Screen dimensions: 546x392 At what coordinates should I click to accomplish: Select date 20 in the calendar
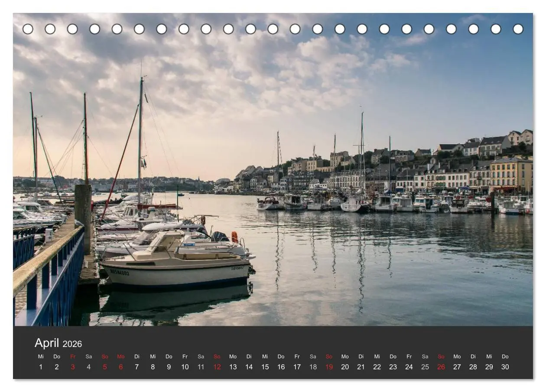click(x=345, y=367)
